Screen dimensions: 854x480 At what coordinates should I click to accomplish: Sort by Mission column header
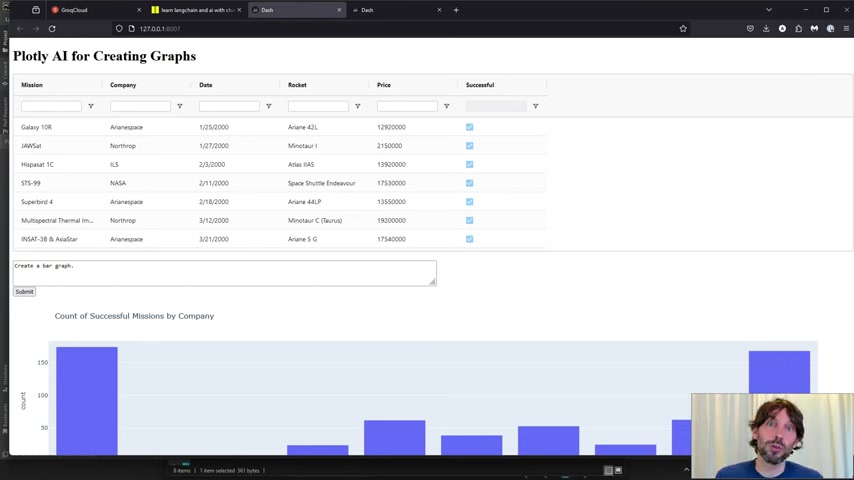click(32, 85)
